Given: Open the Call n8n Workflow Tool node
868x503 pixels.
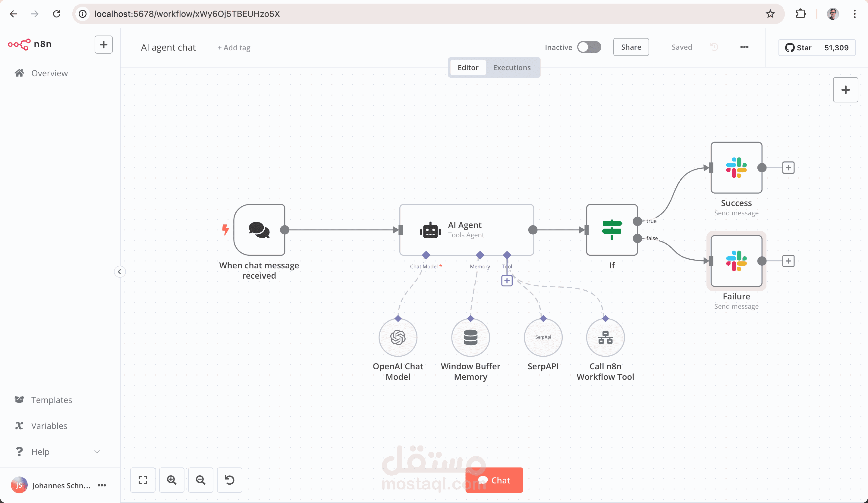Looking at the screenshot, I should (x=605, y=337).
